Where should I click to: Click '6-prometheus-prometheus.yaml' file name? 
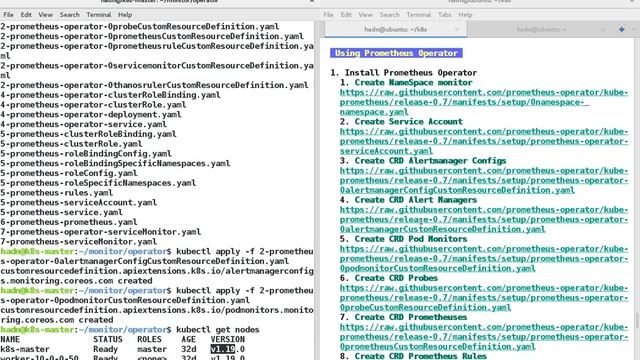coord(69,222)
